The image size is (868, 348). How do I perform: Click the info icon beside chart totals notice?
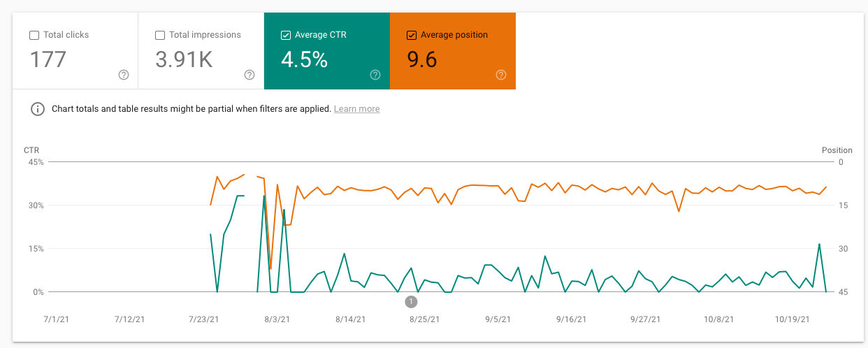click(36, 109)
